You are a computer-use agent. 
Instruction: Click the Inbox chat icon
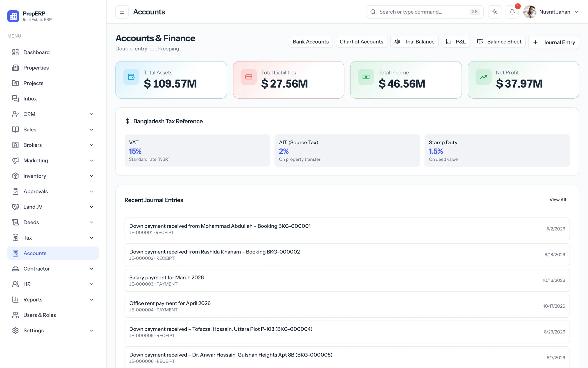(x=15, y=99)
